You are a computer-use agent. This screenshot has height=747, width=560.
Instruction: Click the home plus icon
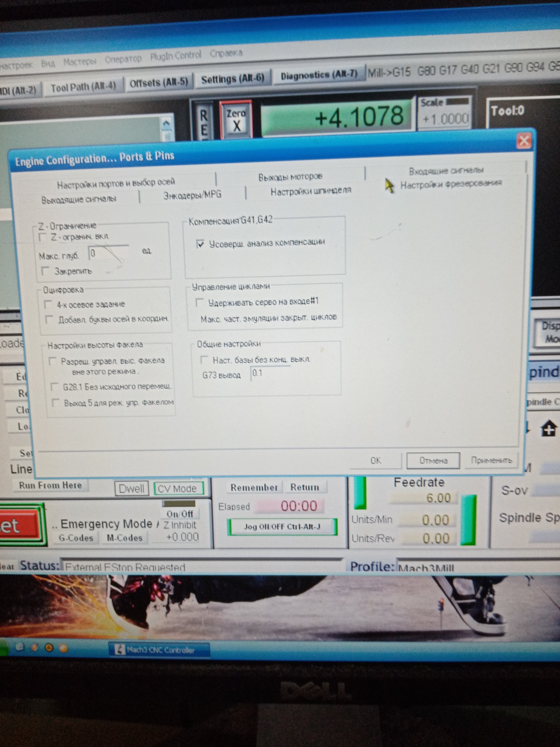pyautogui.click(x=549, y=429)
